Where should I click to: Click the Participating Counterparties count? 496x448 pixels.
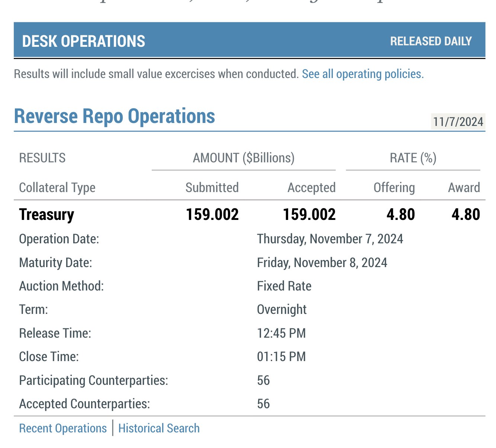point(263,380)
